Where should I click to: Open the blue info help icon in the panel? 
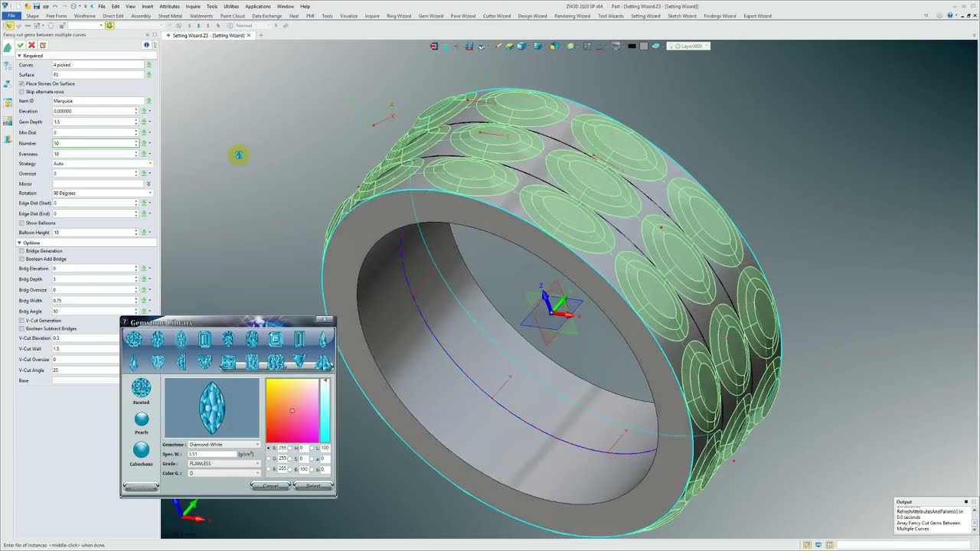tap(146, 45)
